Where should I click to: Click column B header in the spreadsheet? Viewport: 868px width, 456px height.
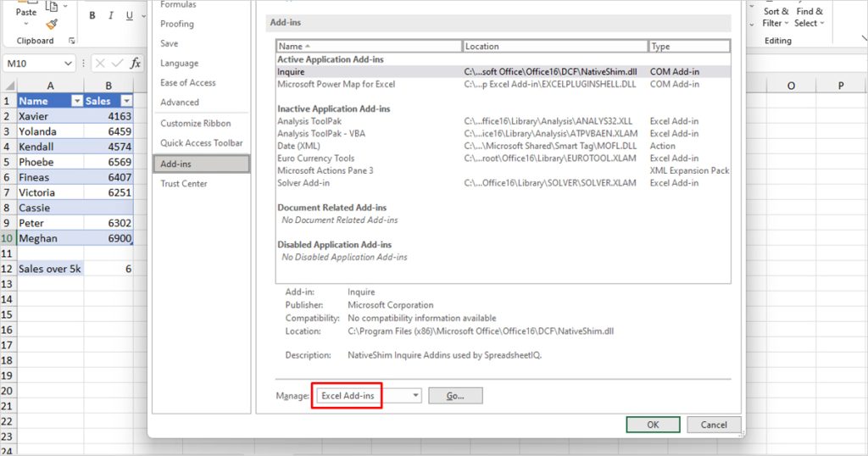[x=108, y=86]
